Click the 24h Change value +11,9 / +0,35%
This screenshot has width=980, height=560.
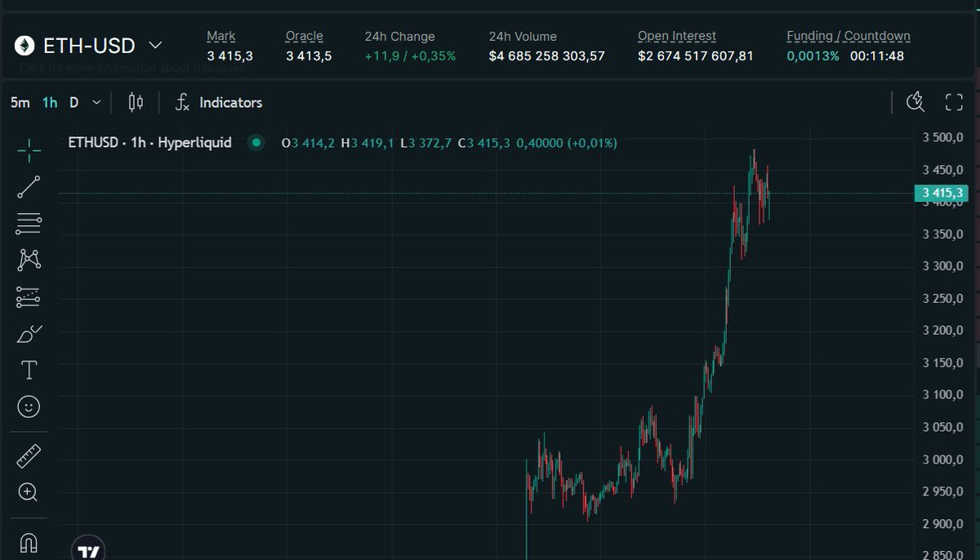(411, 56)
